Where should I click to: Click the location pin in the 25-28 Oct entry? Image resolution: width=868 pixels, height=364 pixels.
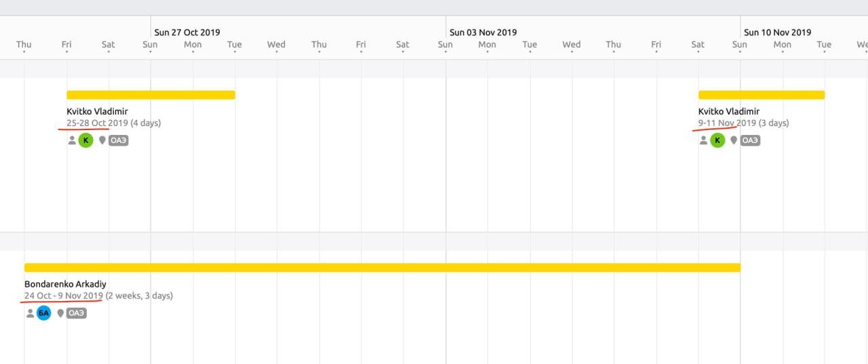click(102, 140)
